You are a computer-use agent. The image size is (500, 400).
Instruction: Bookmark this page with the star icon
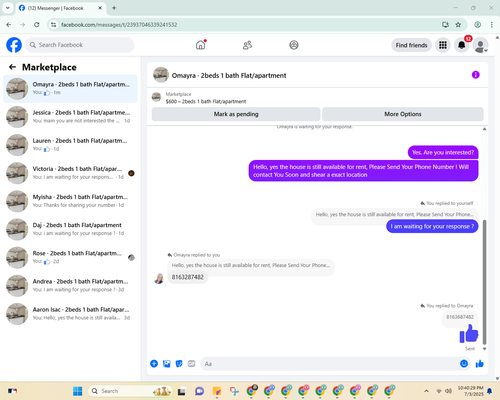[458, 25]
